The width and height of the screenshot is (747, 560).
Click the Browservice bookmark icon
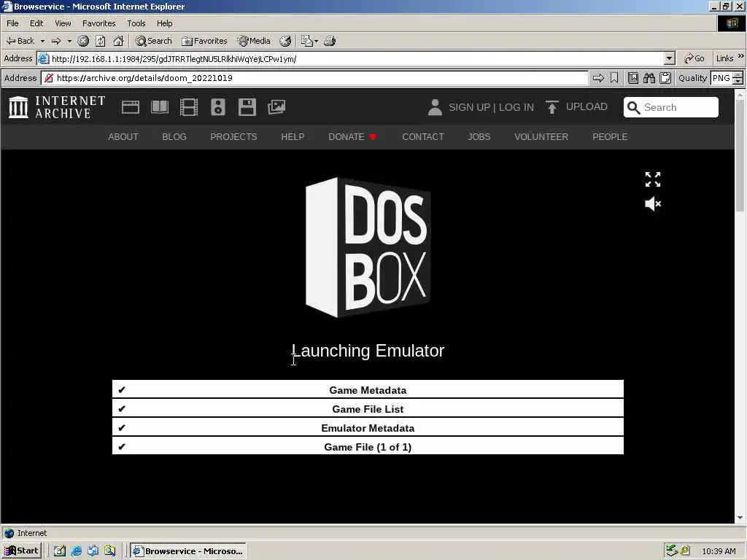point(614,78)
